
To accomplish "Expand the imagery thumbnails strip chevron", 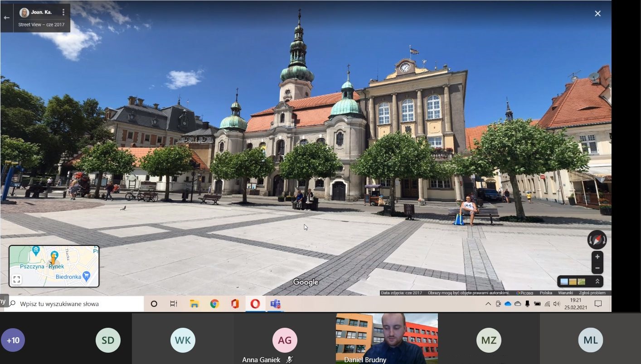I will coord(597,282).
